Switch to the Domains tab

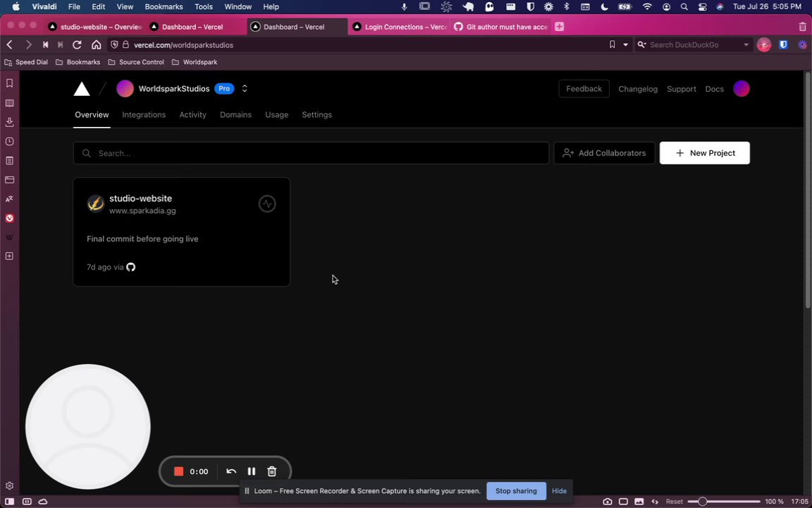[235, 114]
